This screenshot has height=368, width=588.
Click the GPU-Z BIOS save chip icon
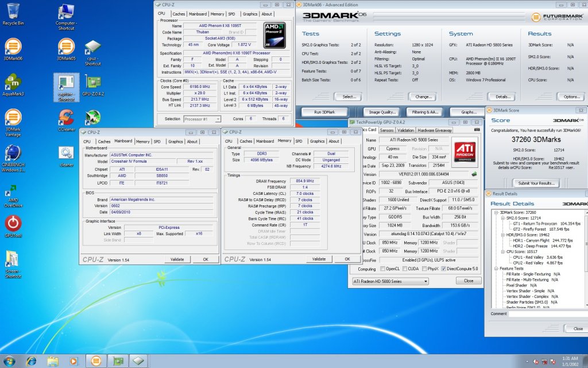[474, 174]
